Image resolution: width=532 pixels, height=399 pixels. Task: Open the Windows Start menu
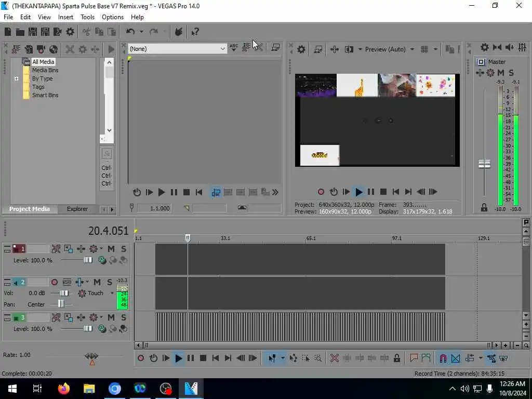pyautogui.click(x=12, y=389)
